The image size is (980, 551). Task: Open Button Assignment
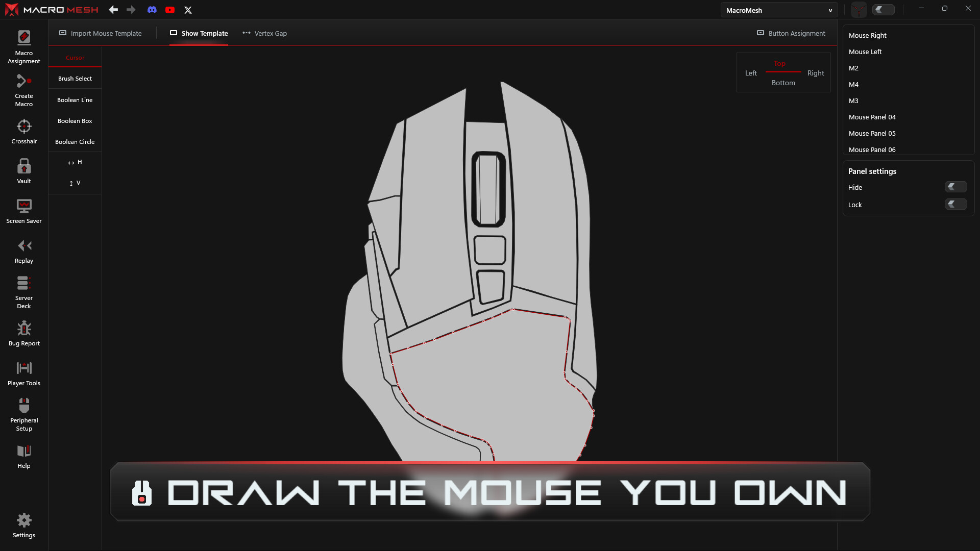(x=791, y=33)
